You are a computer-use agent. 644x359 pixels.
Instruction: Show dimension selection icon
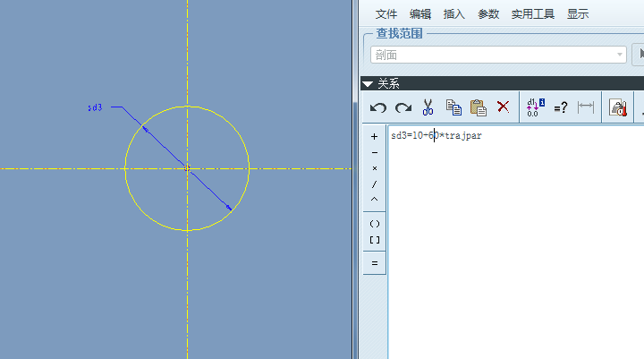586,107
